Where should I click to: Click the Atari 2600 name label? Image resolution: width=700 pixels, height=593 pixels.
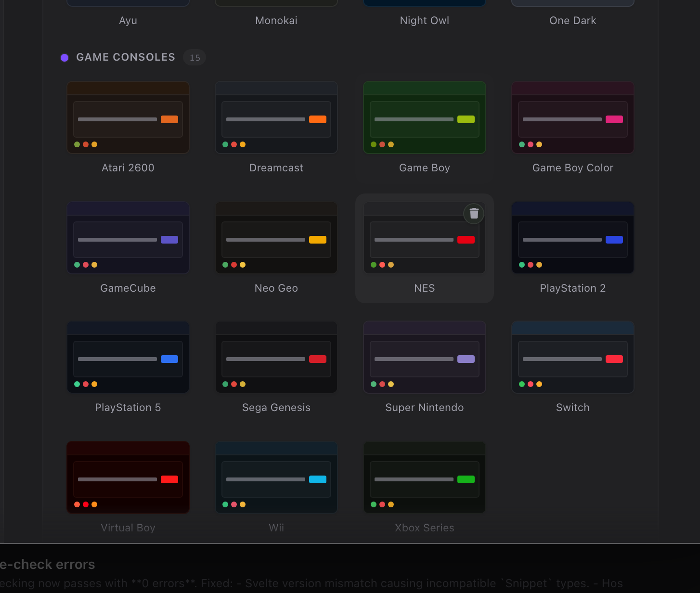coord(128,168)
